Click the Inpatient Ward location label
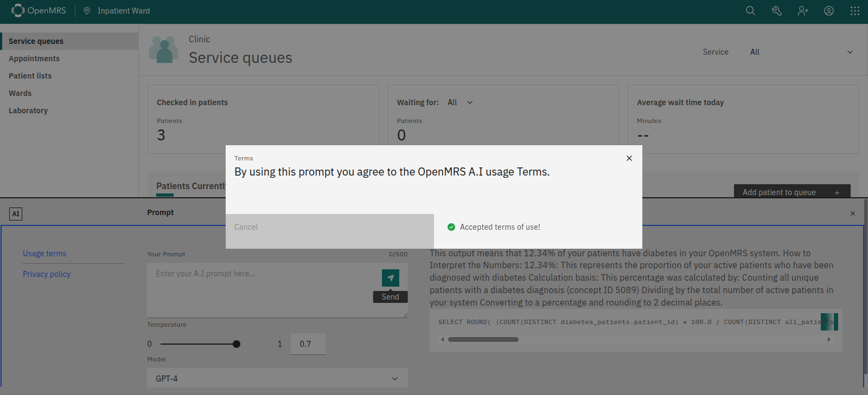The height and width of the screenshot is (395, 868). point(124,11)
